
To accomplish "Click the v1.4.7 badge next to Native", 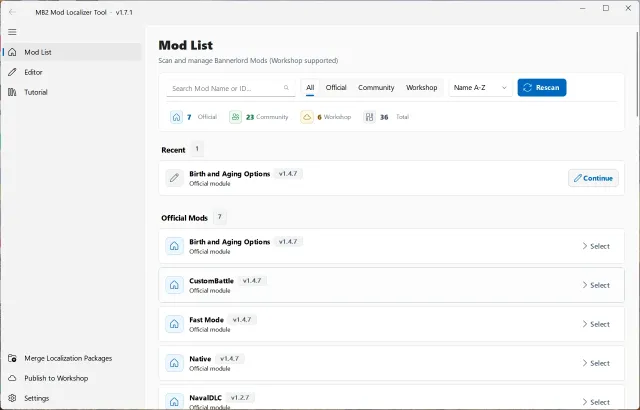I will coord(229,359).
